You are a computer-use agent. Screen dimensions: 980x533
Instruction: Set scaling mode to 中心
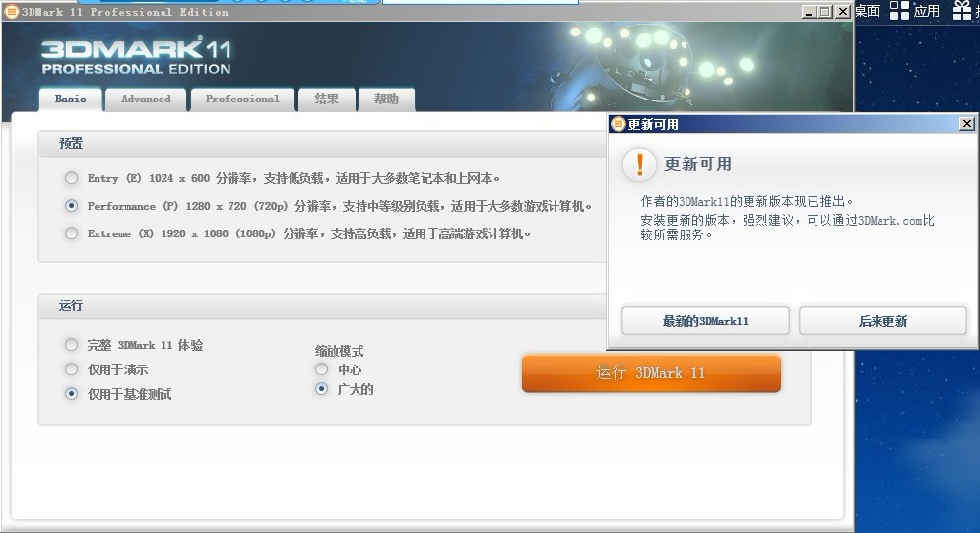(321, 369)
